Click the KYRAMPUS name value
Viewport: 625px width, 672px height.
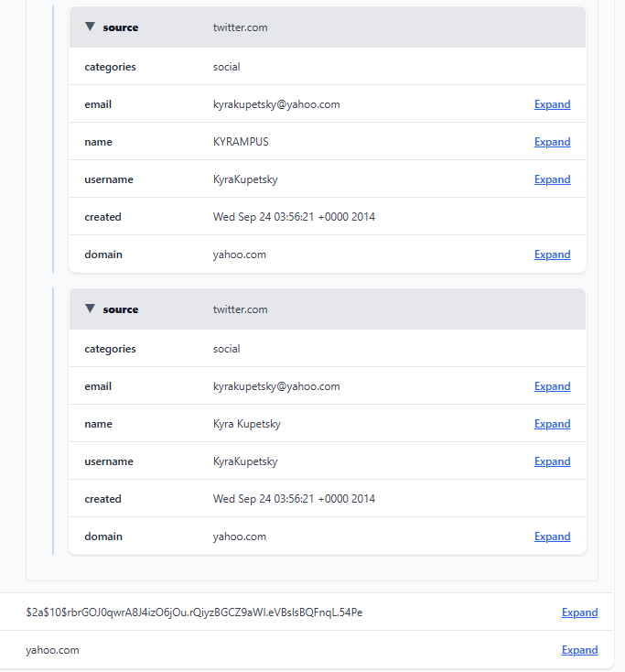click(241, 142)
